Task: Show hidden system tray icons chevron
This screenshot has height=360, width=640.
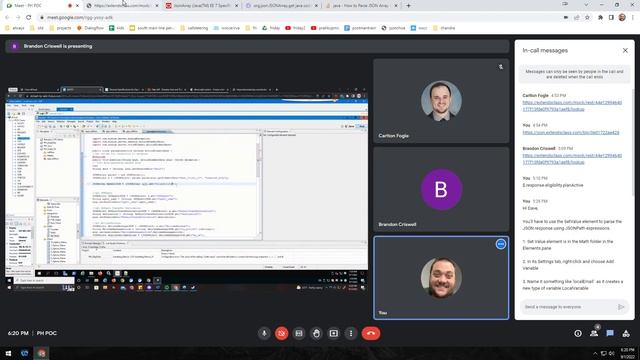Action: pos(595,353)
